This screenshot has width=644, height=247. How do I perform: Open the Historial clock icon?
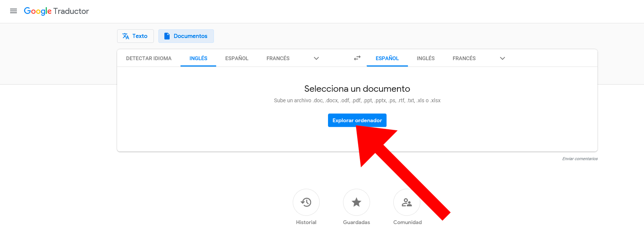(306, 202)
